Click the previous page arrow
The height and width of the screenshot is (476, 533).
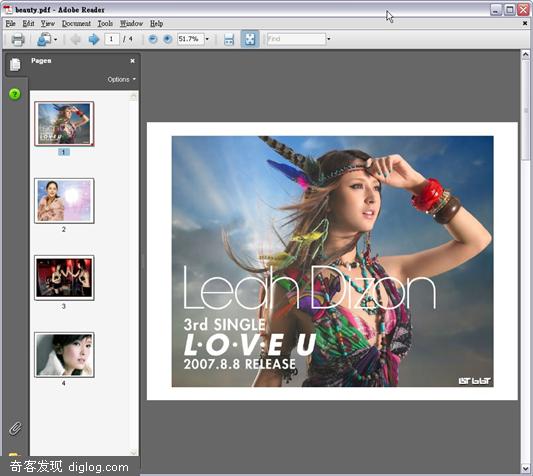(75, 39)
